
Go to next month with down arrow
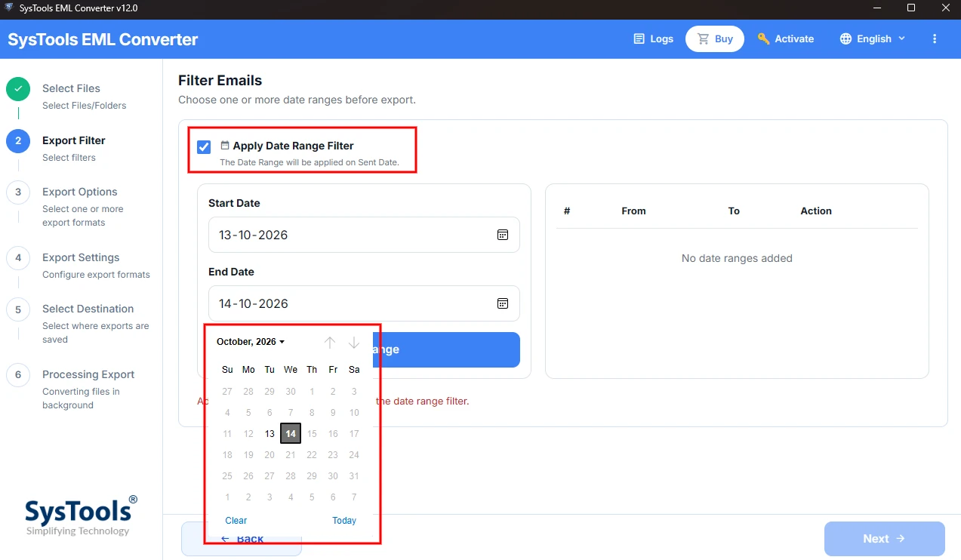click(354, 343)
